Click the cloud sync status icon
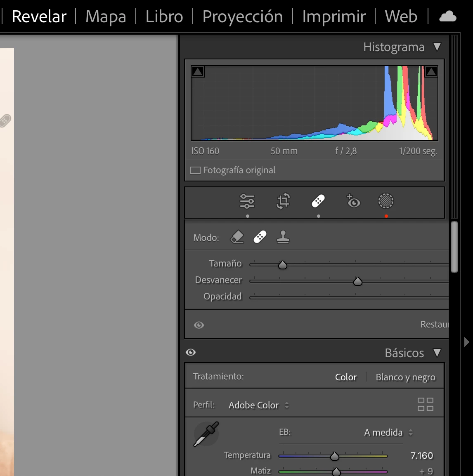Viewport: 473px width, 476px height. [448, 16]
